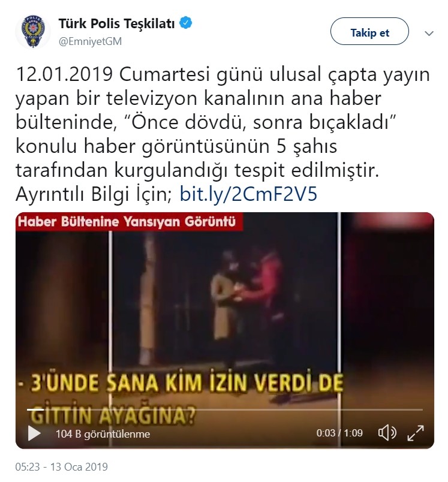Click the blue verified badge
Viewport: 448px width, 482px height.
186,23
